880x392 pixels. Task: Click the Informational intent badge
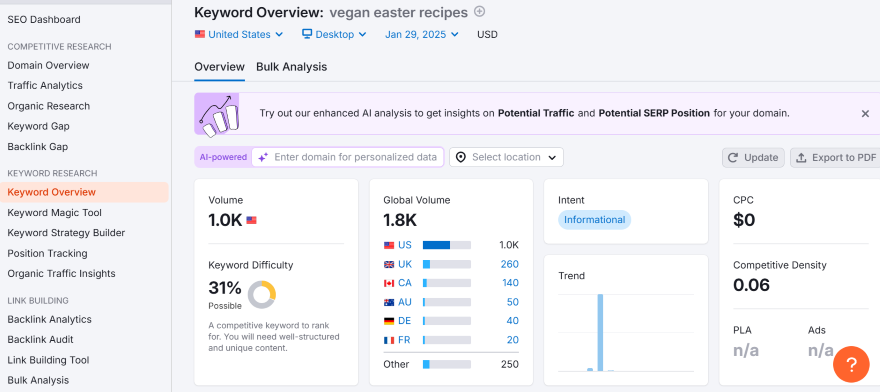point(594,220)
